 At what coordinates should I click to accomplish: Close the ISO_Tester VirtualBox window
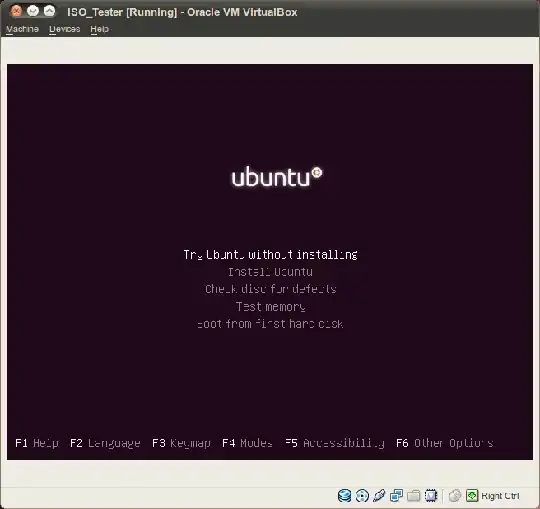coord(16,11)
